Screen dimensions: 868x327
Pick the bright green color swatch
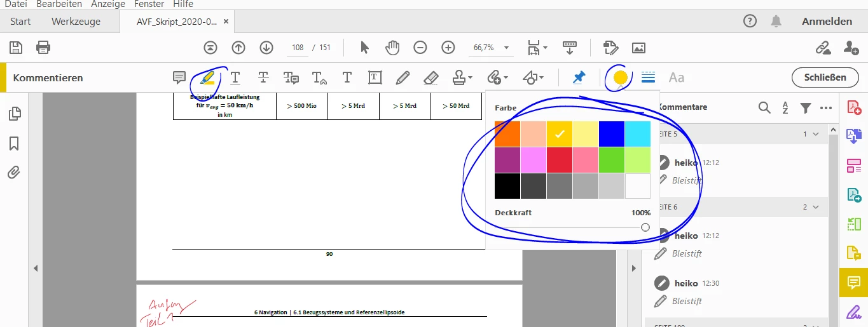(x=611, y=160)
